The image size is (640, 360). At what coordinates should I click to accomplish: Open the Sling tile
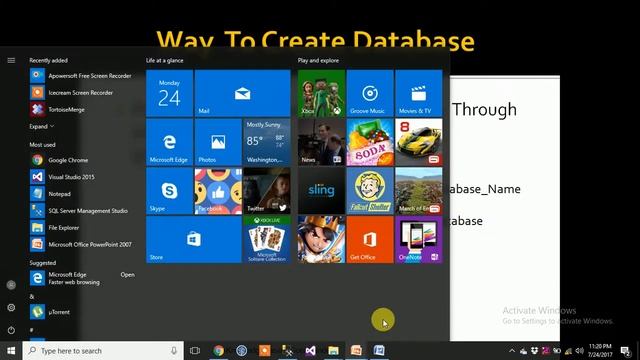pos(321,191)
